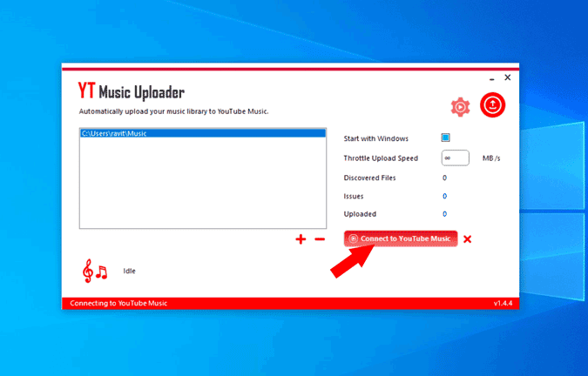Click the red upload circle icon
This screenshot has height=376, width=588.
(492, 104)
